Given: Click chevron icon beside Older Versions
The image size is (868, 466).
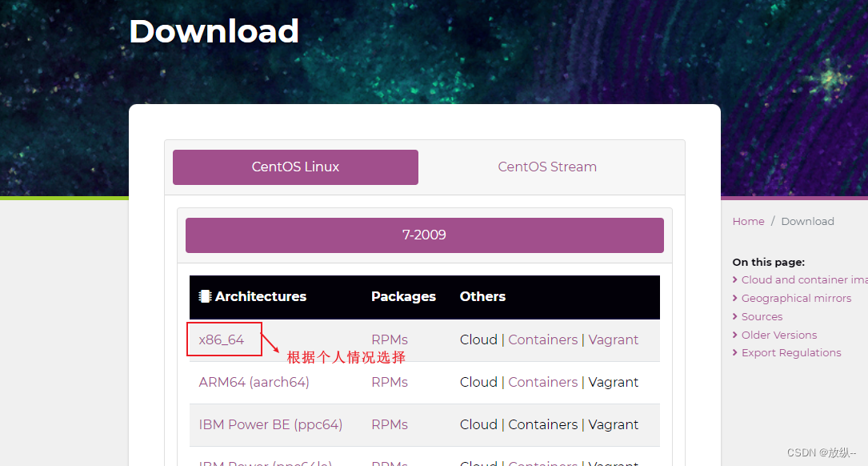Looking at the screenshot, I should (735, 335).
